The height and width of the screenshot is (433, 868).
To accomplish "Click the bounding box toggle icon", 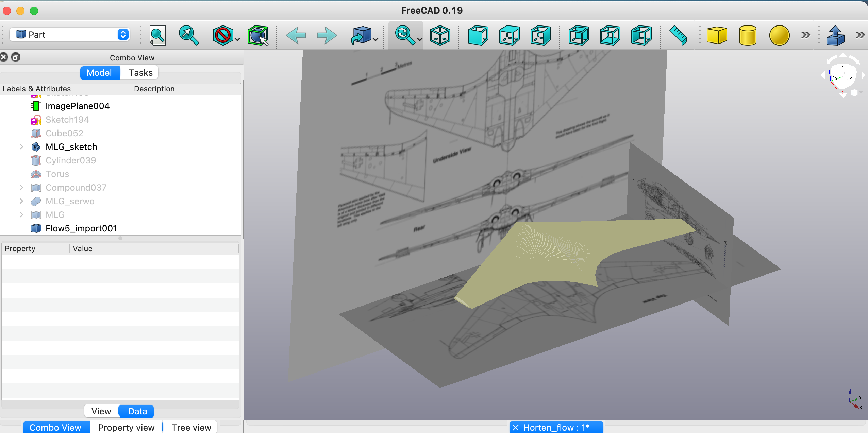I will [x=258, y=35].
